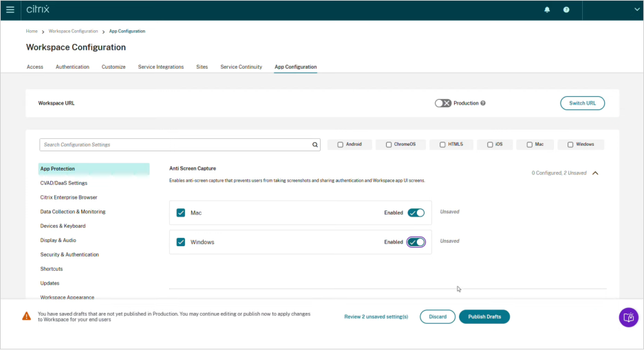Disable Anti Screen Capture toggle for Mac
The height and width of the screenshot is (350, 644).
[416, 212]
